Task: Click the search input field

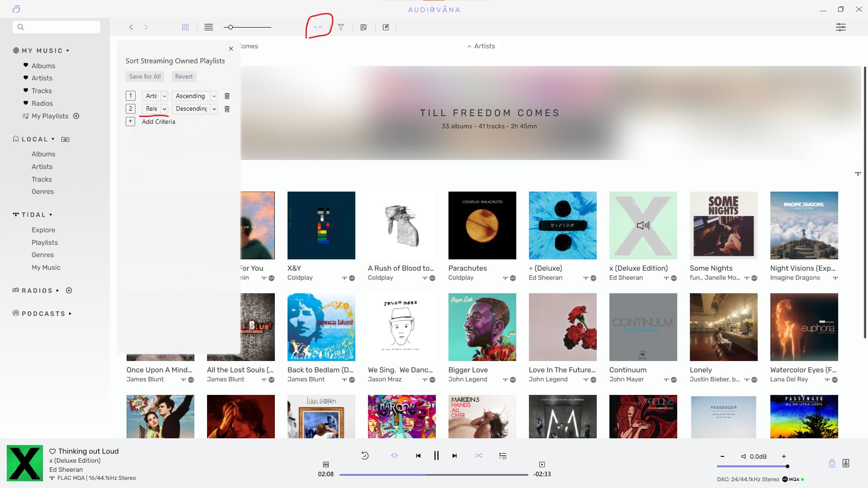Action: 57,27
